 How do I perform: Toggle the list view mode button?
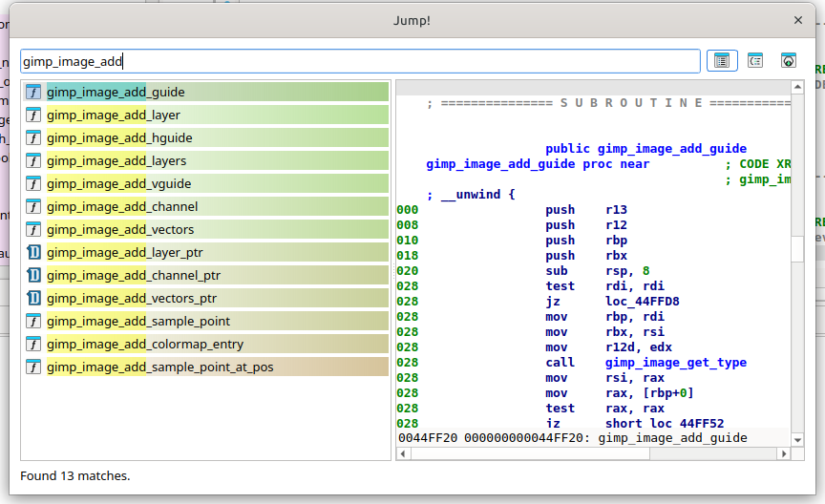tap(722, 61)
